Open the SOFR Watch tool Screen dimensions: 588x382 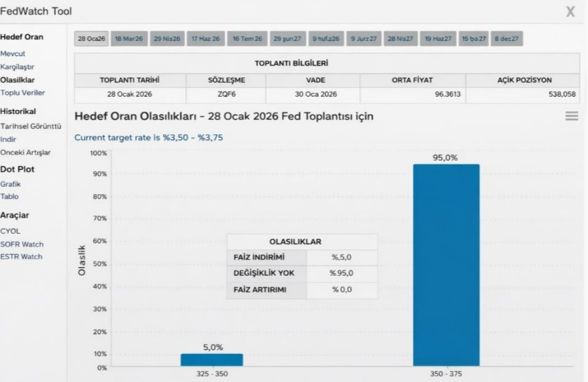pos(21,244)
